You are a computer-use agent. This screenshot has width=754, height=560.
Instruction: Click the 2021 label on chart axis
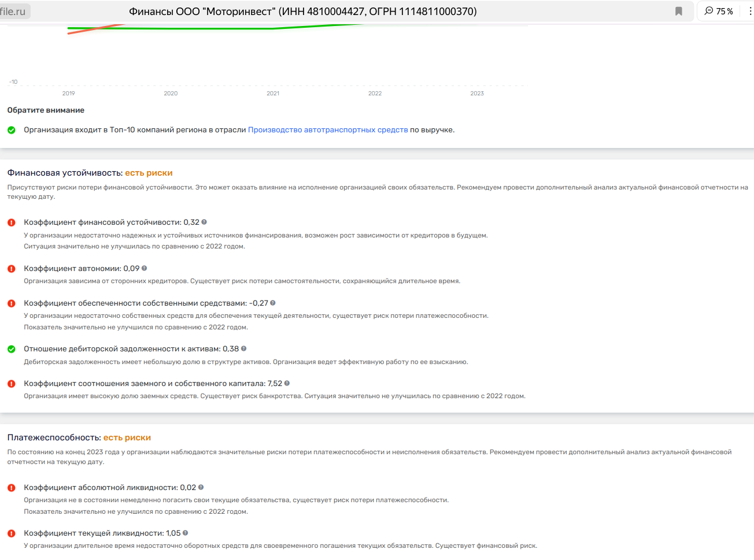point(273,94)
